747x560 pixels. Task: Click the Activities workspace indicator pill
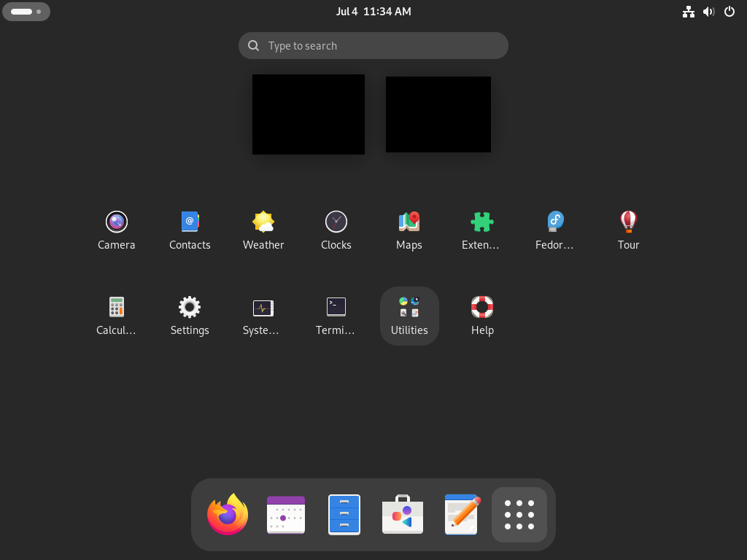click(26, 12)
